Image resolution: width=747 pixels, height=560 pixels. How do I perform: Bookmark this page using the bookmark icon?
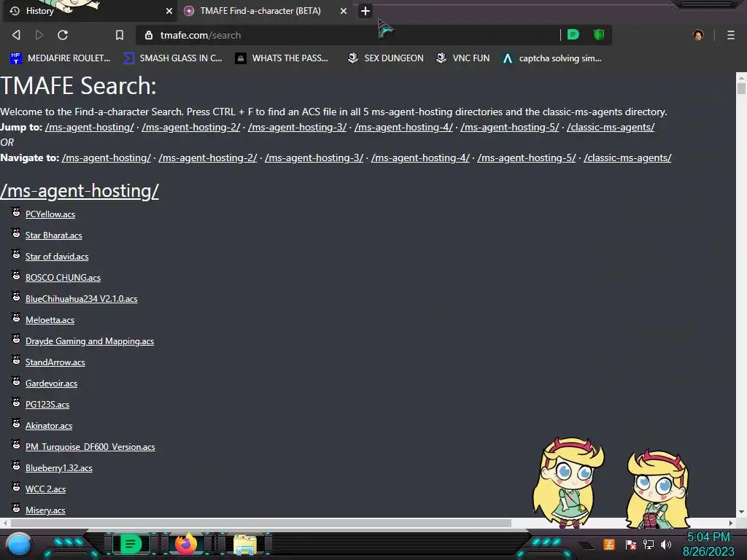tap(120, 35)
